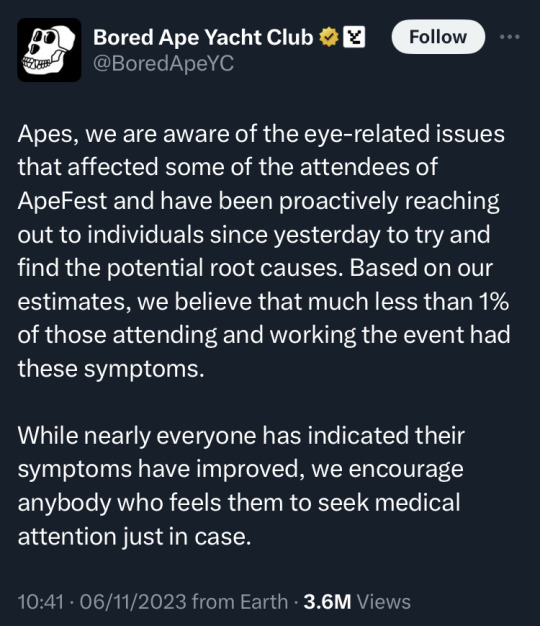
Task: Click the 06/11/2023 post date
Action: pos(133,602)
